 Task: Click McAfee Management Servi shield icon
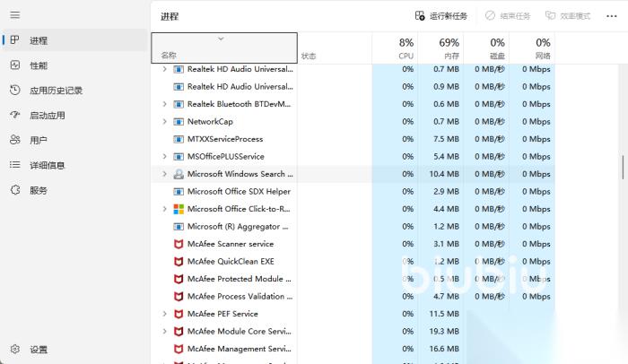pos(179,349)
